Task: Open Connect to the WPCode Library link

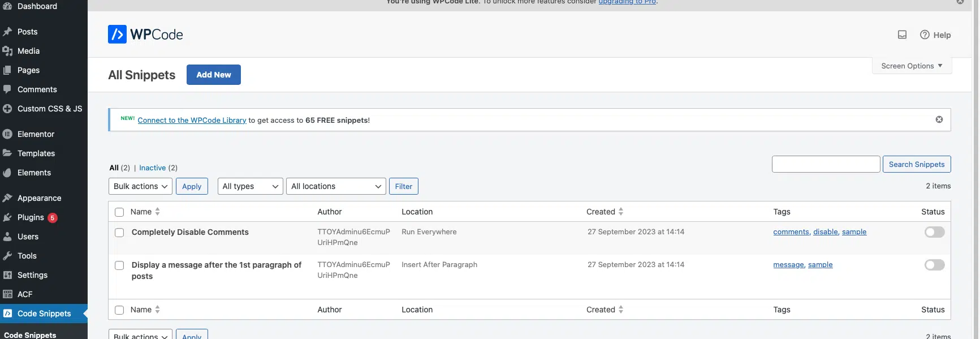Action: (192, 120)
